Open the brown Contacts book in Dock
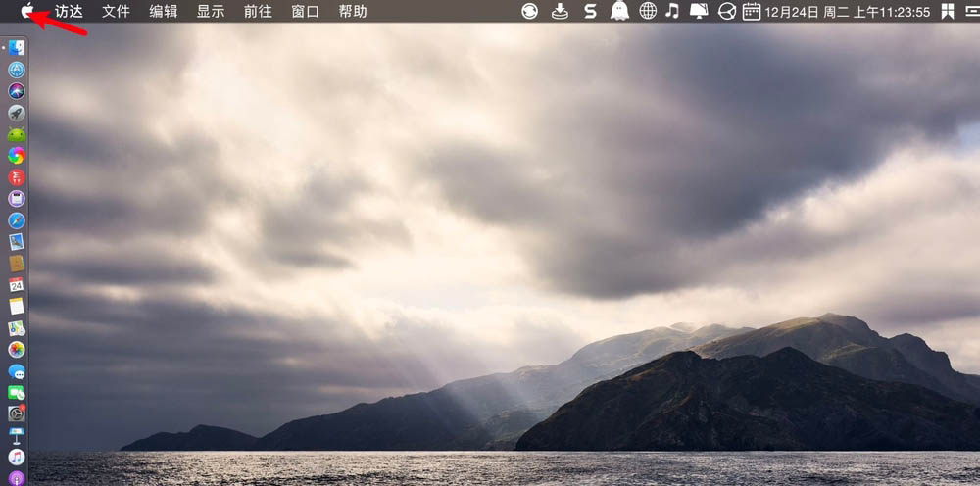 pos(17,264)
